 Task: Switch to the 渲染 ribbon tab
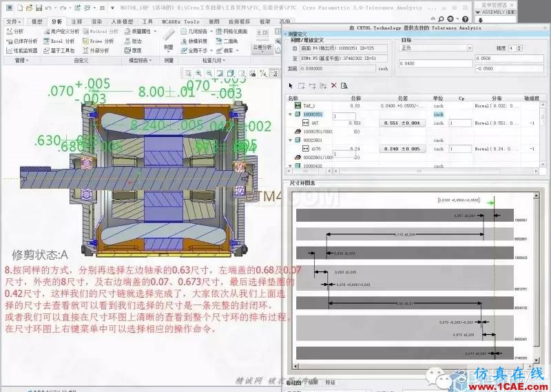pyautogui.click(x=96, y=22)
